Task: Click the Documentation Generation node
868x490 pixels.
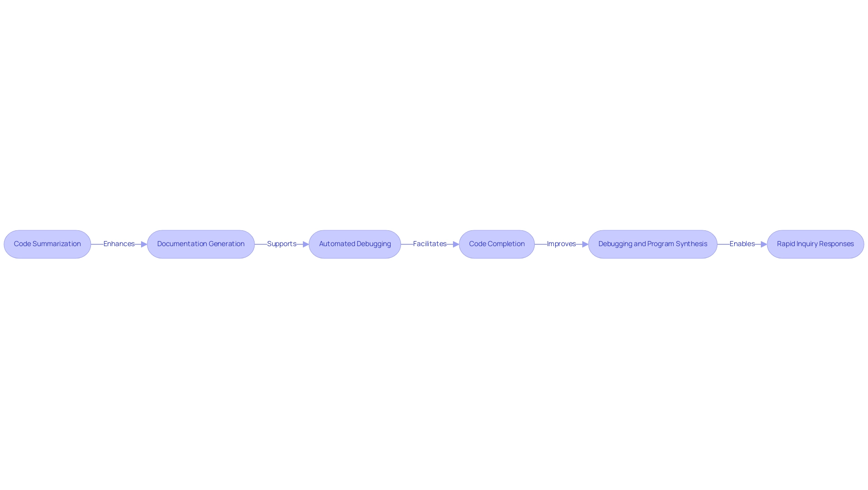Action: pos(201,243)
